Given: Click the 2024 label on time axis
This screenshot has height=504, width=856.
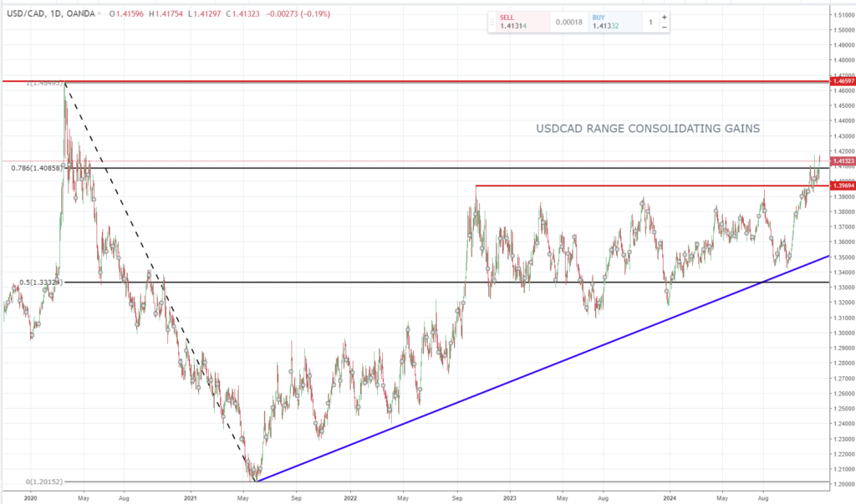Looking at the screenshot, I should 670,496.
